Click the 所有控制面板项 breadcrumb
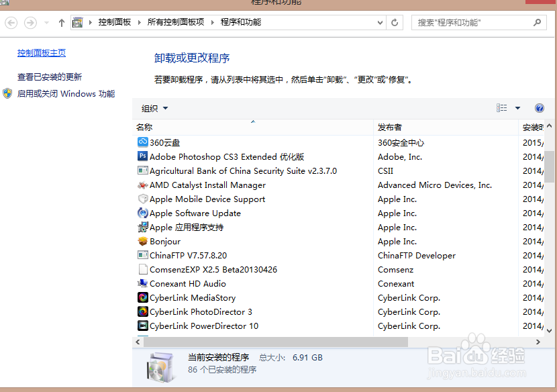The image size is (557, 392). coord(176,22)
